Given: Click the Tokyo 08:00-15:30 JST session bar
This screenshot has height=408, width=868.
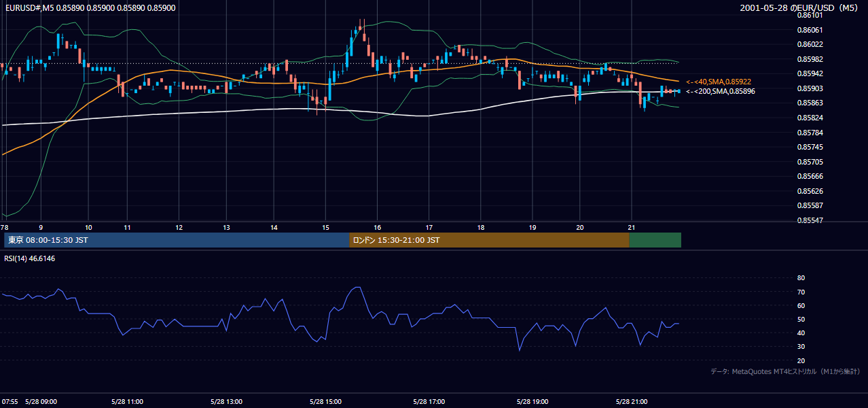Looking at the screenshot, I should click(177, 240).
